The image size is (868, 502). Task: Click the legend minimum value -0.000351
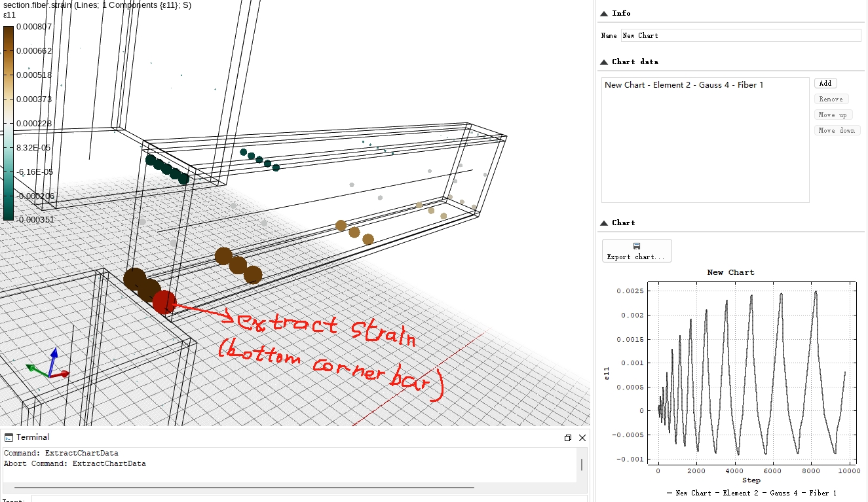pyautogui.click(x=35, y=219)
